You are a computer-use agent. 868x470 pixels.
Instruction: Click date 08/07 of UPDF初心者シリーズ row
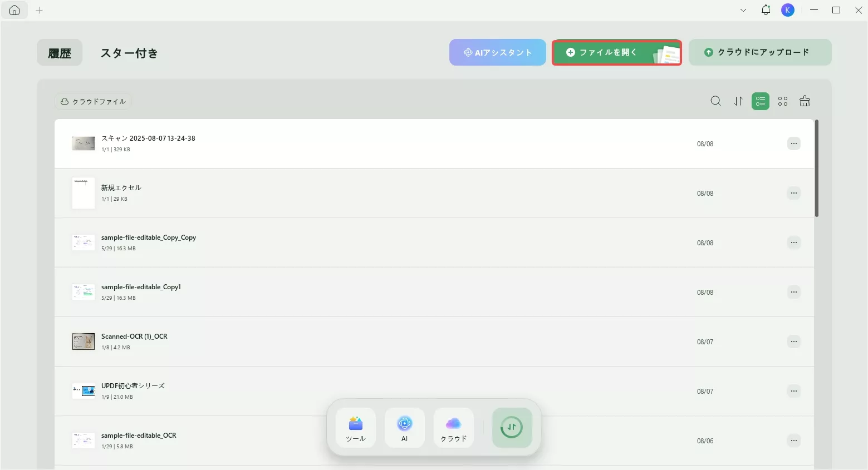tap(705, 392)
